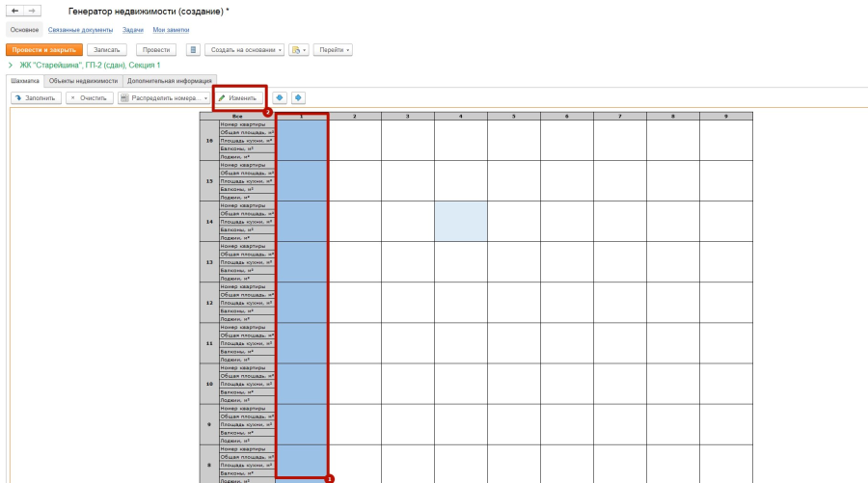Open the print/attachments icon dropdown
The height and width of the screenshot is (483, 868).
click(299, 49)
